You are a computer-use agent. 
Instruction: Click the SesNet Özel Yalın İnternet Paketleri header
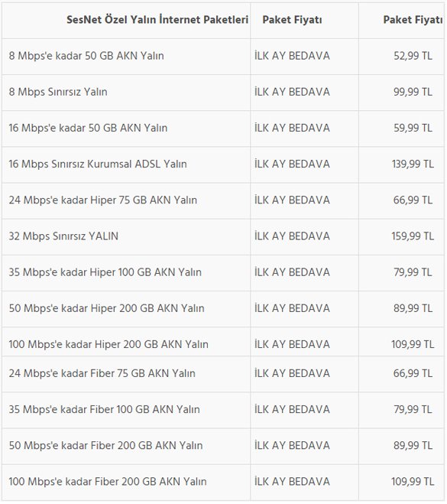point(157,20)
